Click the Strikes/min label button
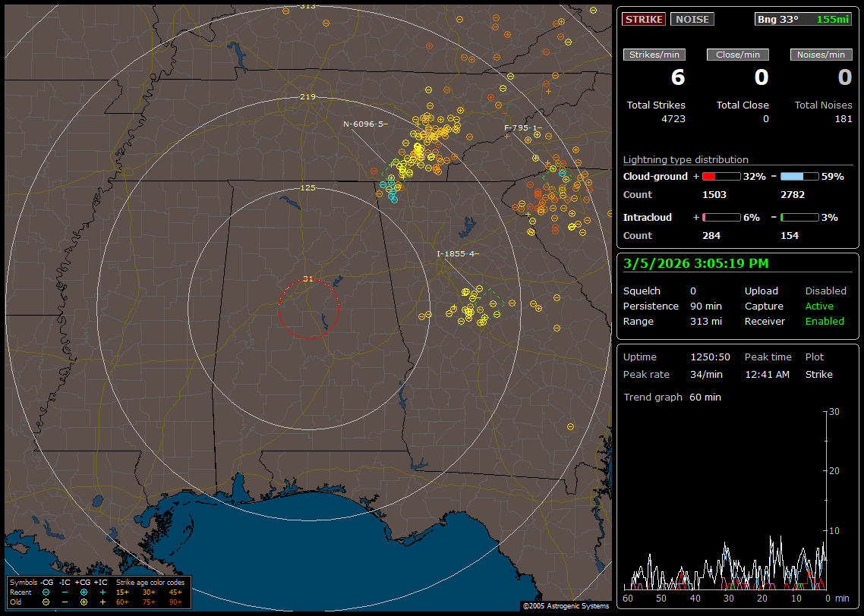This screenshot has width=864, height=616. click(654, 55)
